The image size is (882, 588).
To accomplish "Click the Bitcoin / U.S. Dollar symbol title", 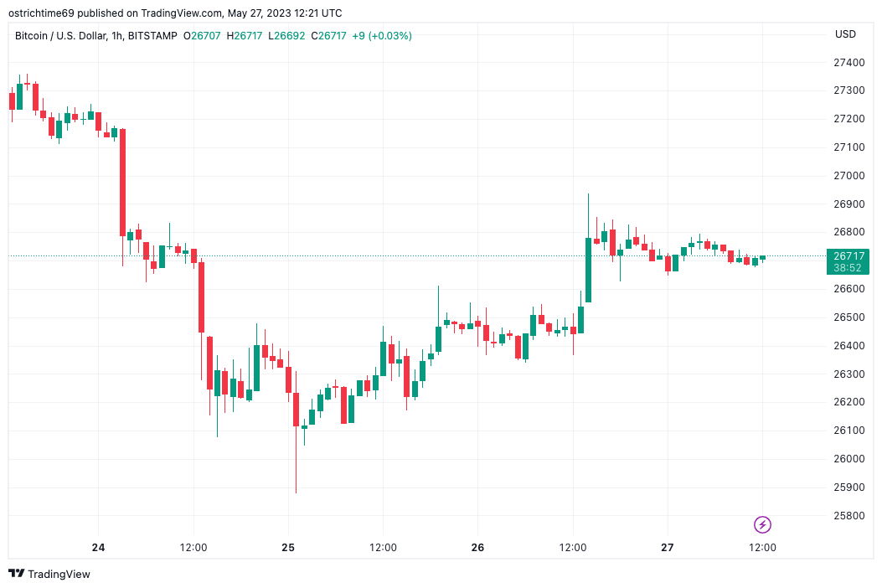I will (60, 36).
